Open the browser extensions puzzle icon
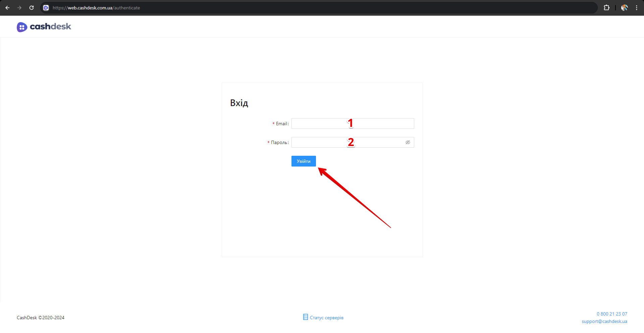This screenshot has height=333, width=644. pyautogui.click(x=606, y=8)
